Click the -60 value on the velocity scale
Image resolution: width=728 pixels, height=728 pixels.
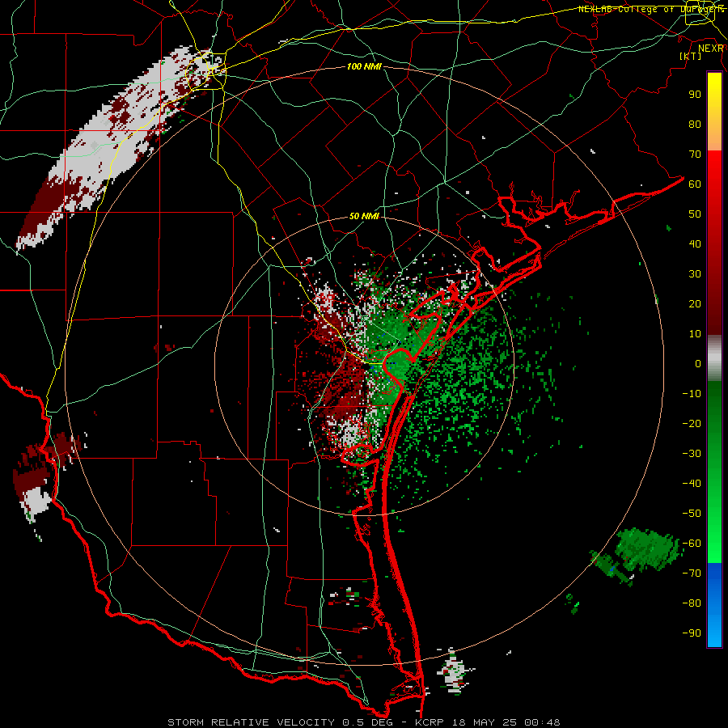[x=692, y=544]
